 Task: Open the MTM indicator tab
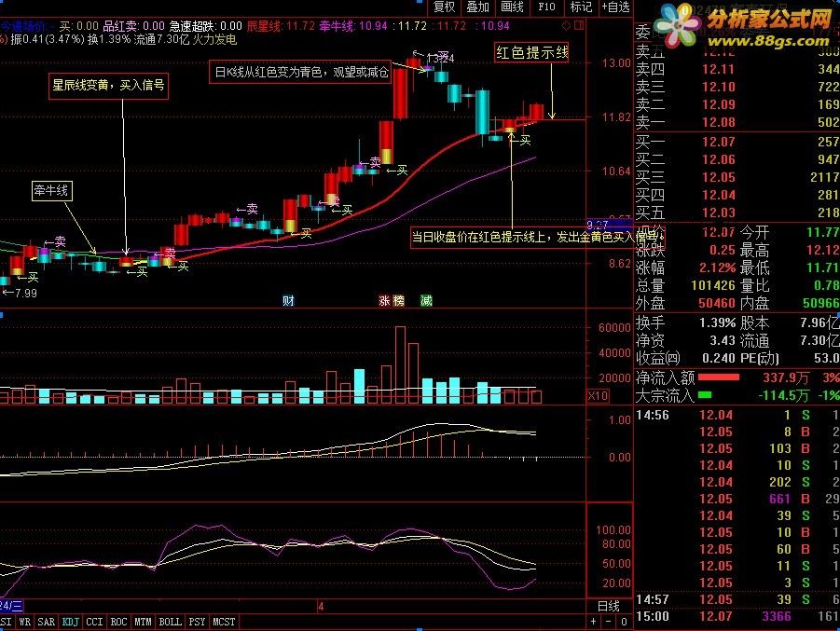click(x=143, y=622)
